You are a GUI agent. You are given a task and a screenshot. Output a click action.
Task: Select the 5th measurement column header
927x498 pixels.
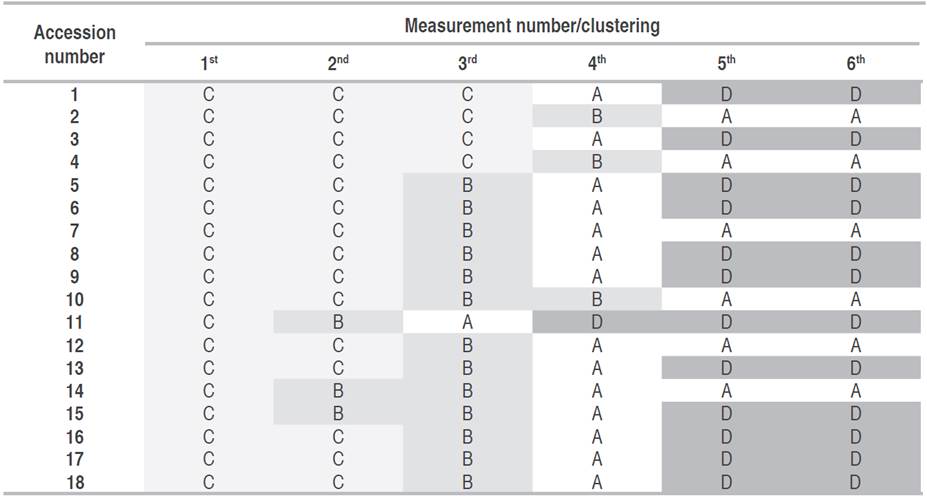coord(726,63)
